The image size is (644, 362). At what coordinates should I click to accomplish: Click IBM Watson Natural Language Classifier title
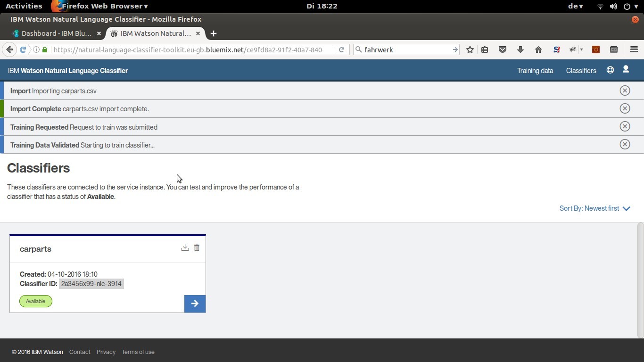68,71
